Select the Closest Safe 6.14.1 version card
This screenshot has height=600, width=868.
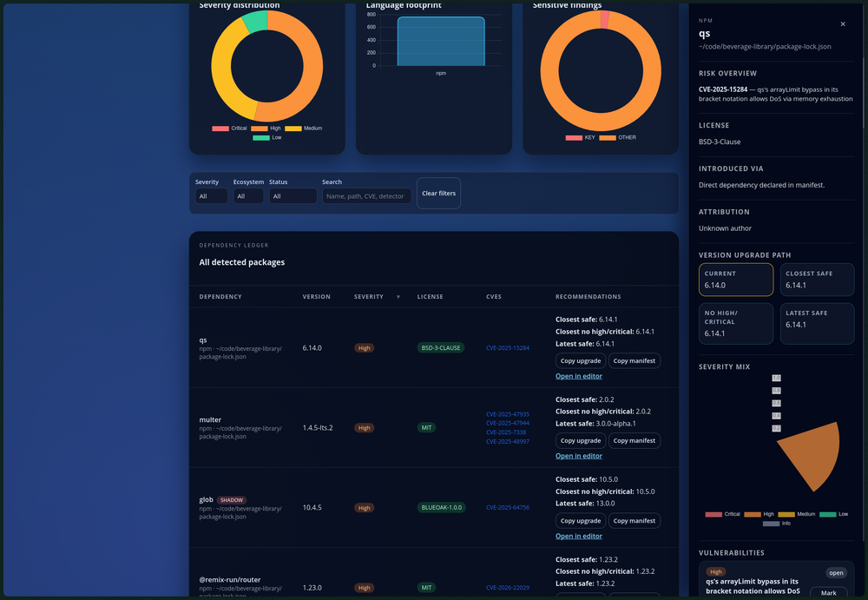816,280
